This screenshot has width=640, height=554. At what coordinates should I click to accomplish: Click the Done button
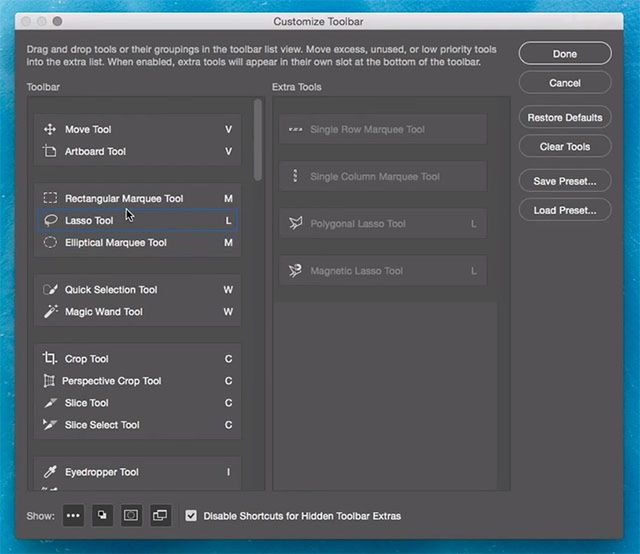pos(565,53)
